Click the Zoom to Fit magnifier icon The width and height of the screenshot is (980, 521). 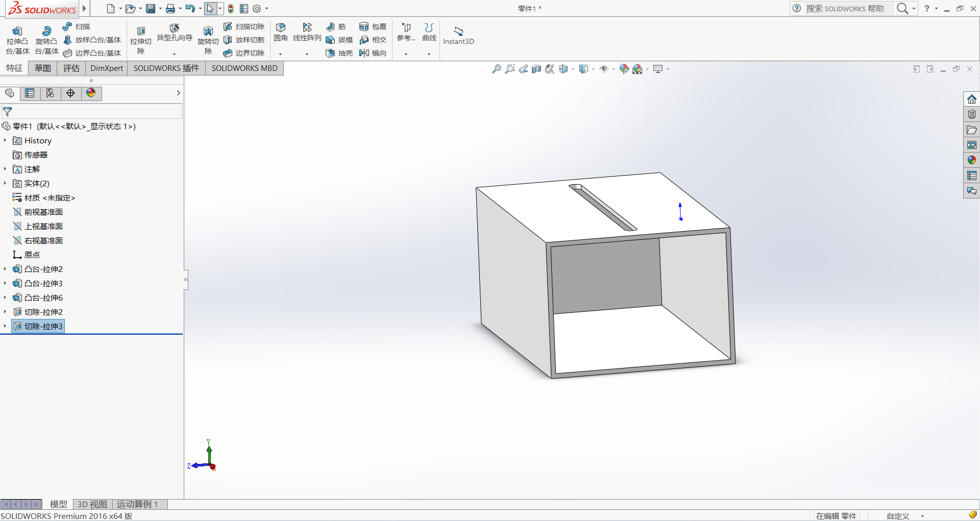coord(496,69)
